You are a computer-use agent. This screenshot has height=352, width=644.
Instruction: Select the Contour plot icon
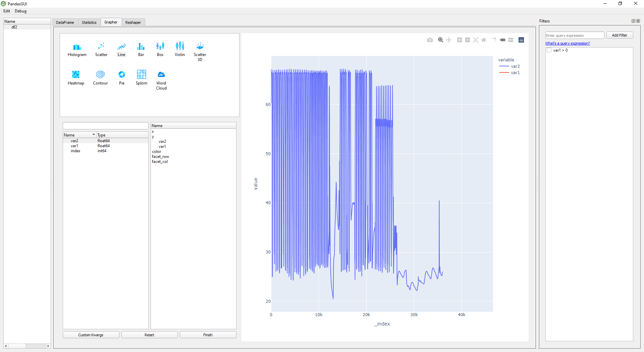click(100, 78)
